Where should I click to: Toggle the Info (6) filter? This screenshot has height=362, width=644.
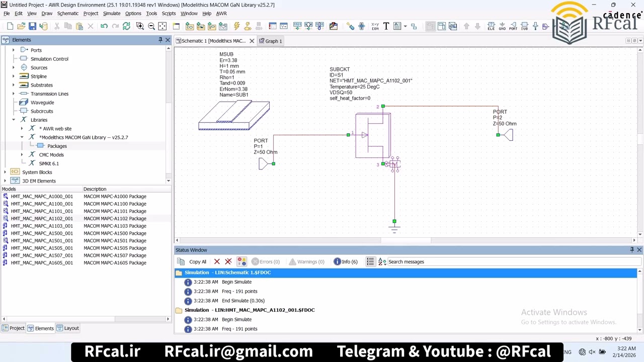click(x=346, y=261)
